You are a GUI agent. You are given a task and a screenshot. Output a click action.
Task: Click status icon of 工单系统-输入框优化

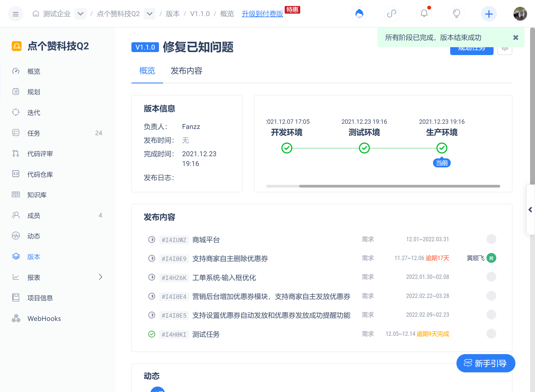click(152, 278)
